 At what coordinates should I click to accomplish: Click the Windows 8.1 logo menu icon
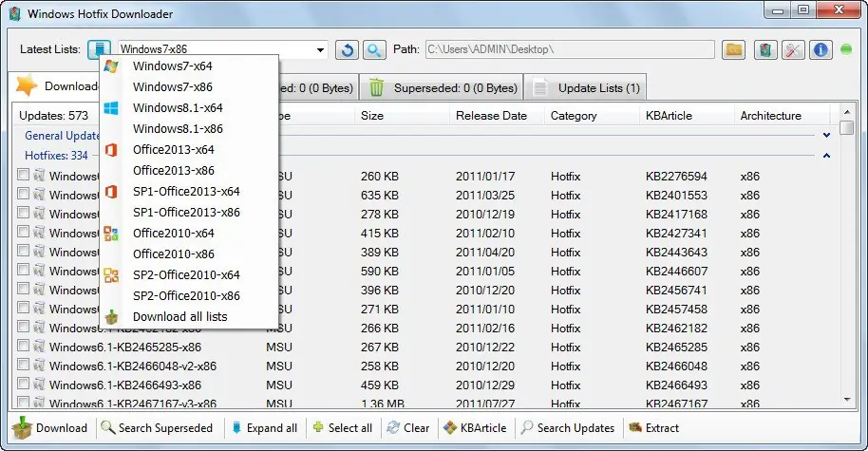pyautogui.click(x=111, y=108)
